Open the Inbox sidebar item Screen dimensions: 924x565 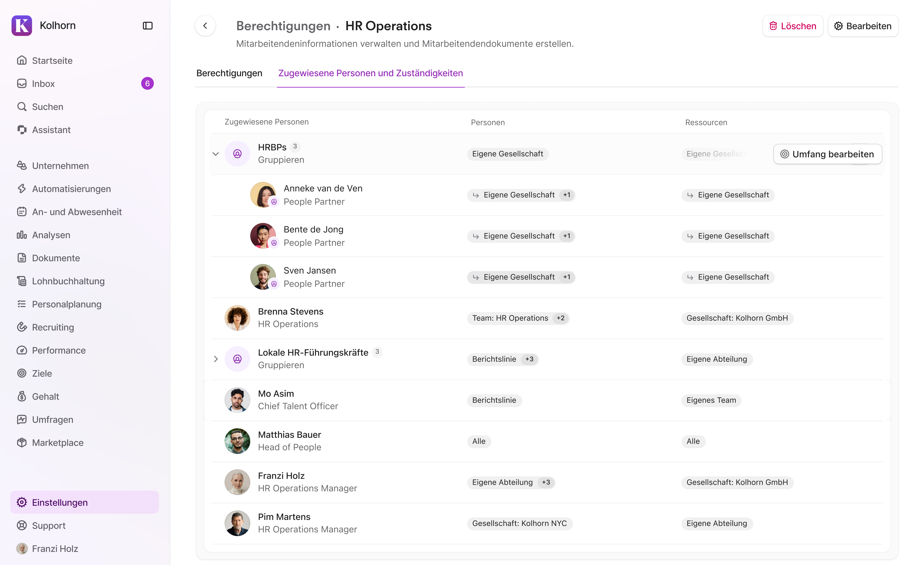coord(43,84)
